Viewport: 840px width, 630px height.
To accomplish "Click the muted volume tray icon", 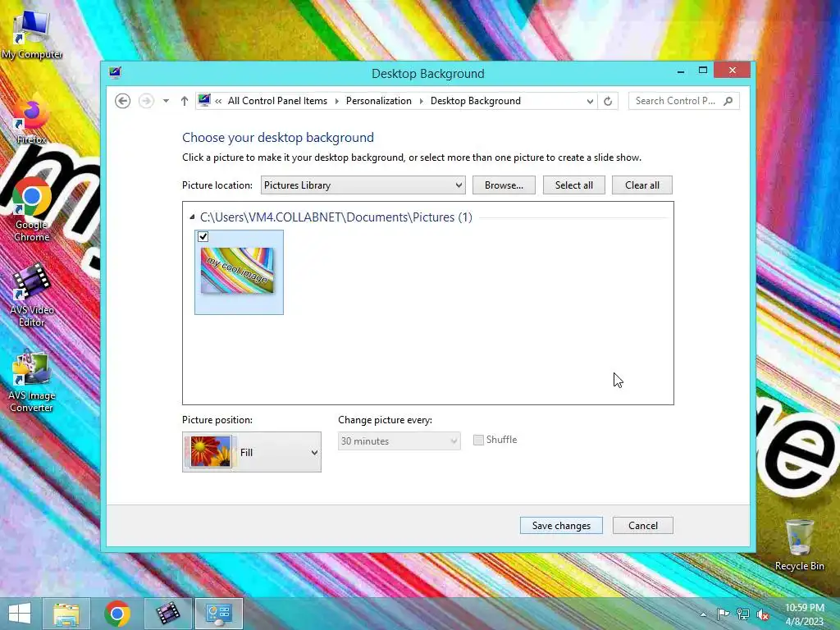I will coord(763,614).
